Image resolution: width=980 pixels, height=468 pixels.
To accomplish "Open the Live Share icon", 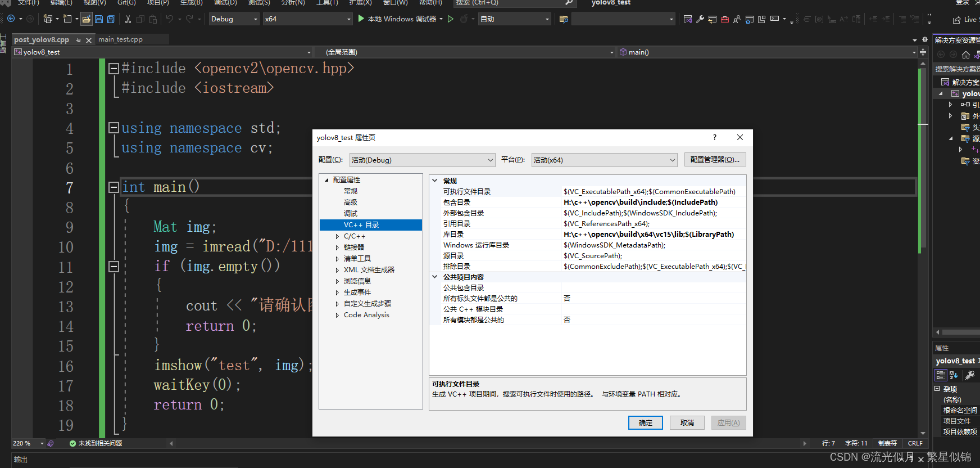I will click(956, 20).
